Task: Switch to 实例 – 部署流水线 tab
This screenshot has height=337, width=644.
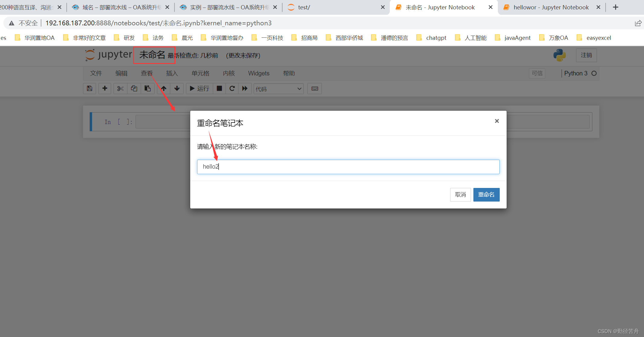Action: pyautogui.click(x=229, y=7)
